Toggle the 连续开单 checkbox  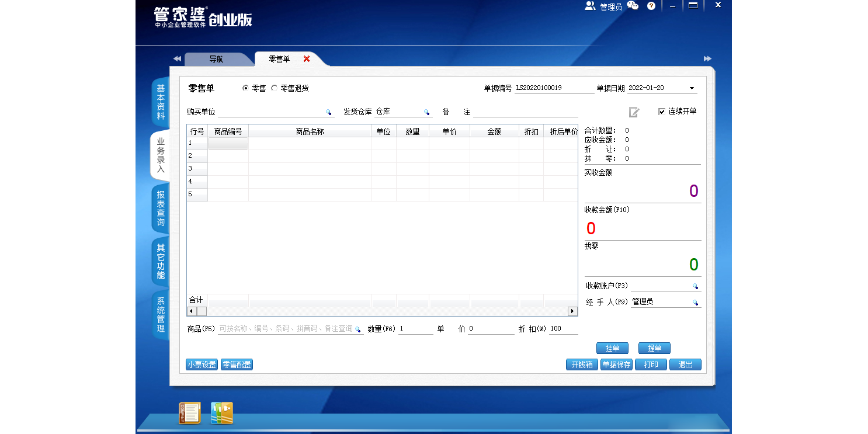click(662, 112)
